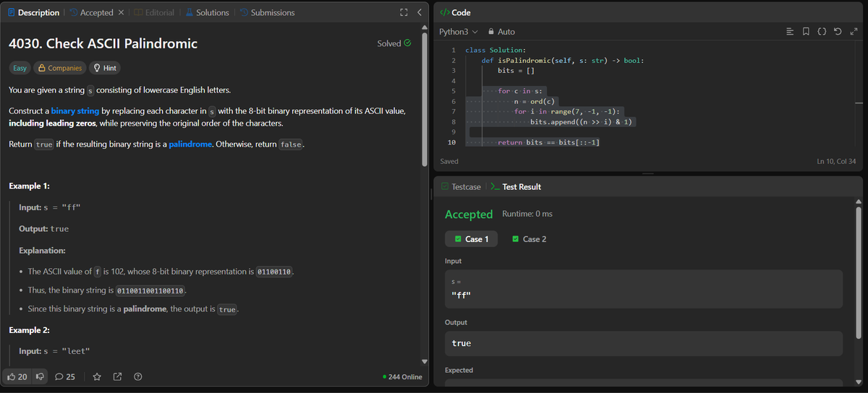The width and height of the screenshot is (868, 393).
Task: Switch to the Accepted tab
Action: pos(90,12)
